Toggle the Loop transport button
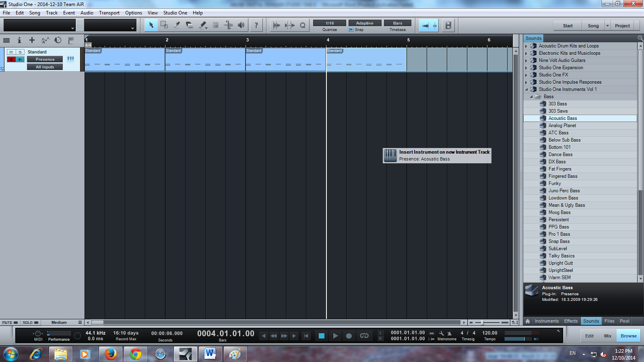The height and width of the screenshot is (362, 644). pyautogui.click(x=364, y=336)
